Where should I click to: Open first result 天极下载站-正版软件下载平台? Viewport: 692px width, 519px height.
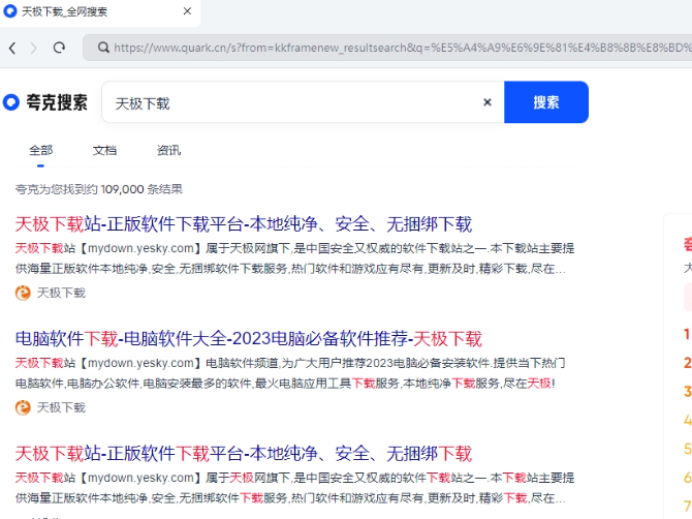coord(244,224)
